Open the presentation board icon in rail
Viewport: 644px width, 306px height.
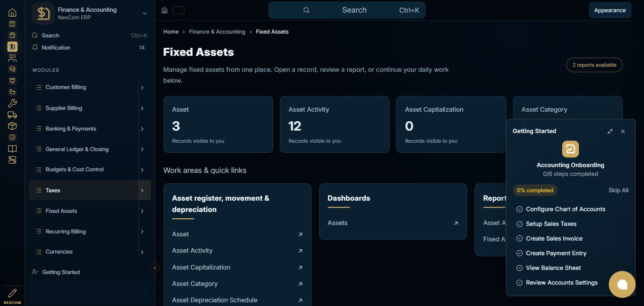click(13, 81)
